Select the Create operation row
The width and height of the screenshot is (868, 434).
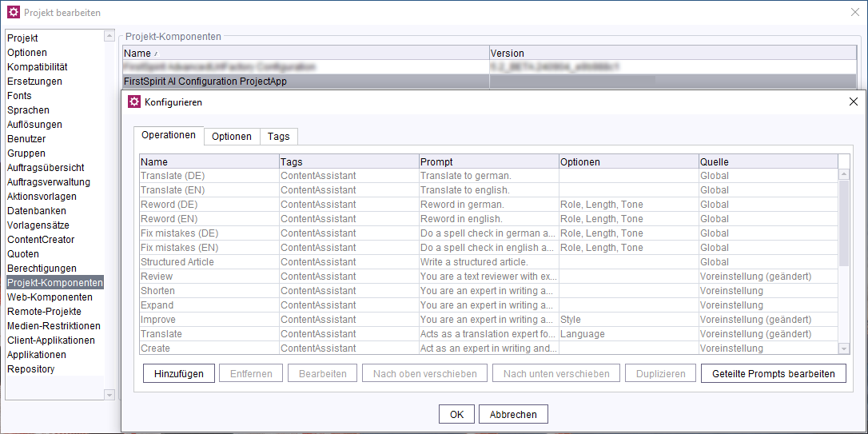click(489, 348)
